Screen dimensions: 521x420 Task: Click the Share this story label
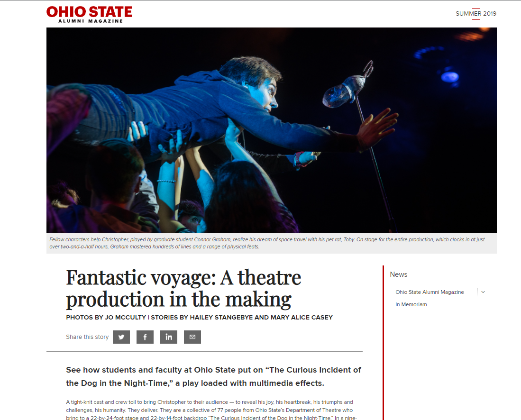(87, 337)
